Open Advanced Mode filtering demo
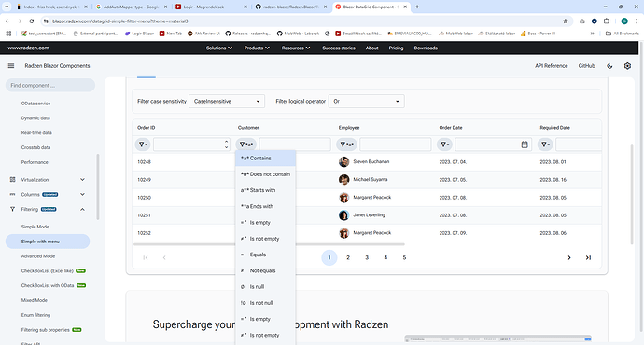The height and width of the screenshot is (345, 644). pyautogui.click(x=38, y=256)
